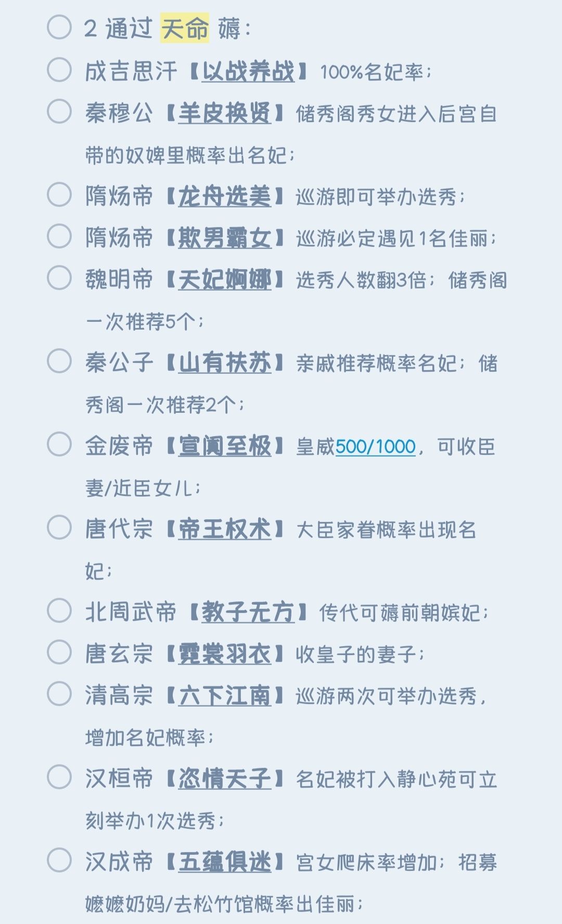Tick the 成吉思汗 checklist item
The width and height of the screenshot is (562, 924).
(59, 70)
